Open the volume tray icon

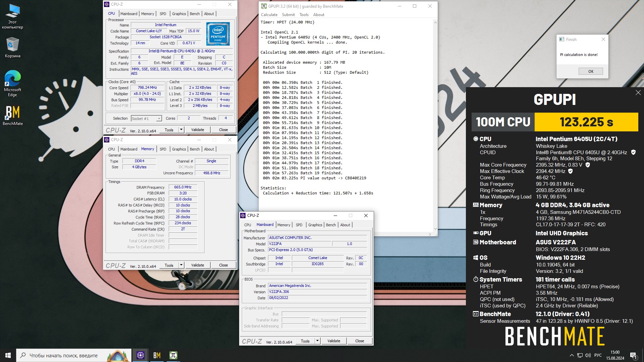(588, 355)
